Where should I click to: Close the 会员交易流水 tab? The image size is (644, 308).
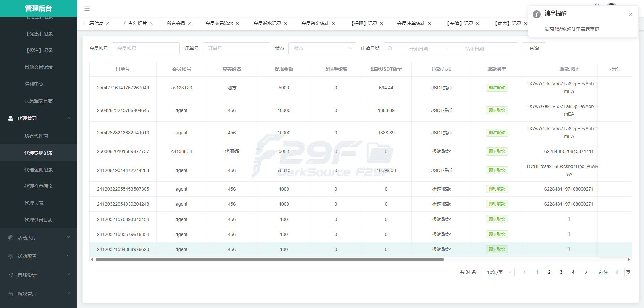[x=237, y=23]
